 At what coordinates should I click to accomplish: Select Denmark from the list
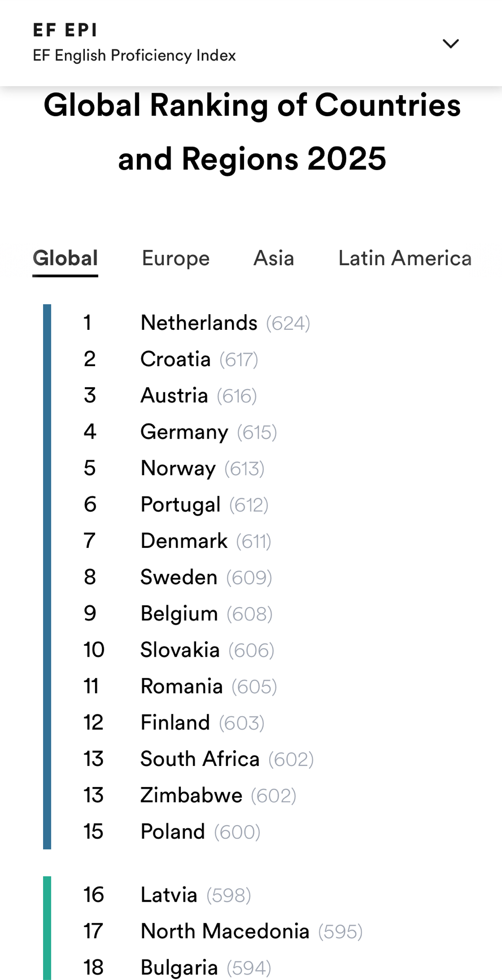pyautogui.click(x=184, y=541)
